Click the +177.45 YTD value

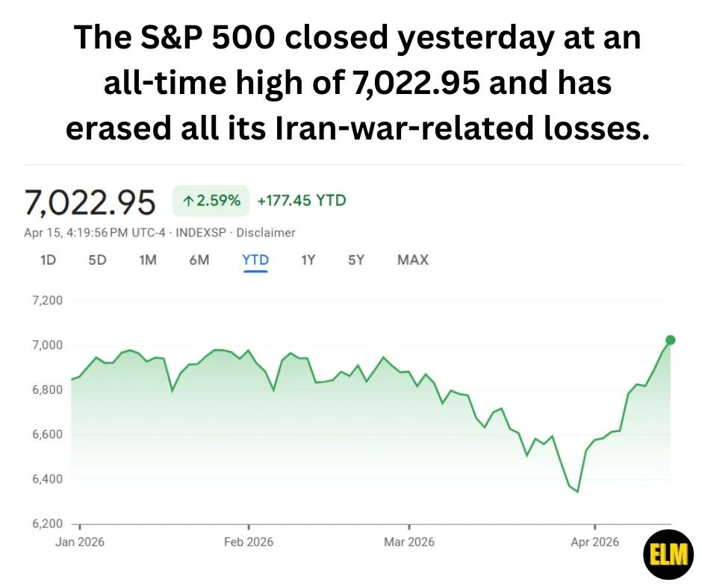click(x=301, y=201)
